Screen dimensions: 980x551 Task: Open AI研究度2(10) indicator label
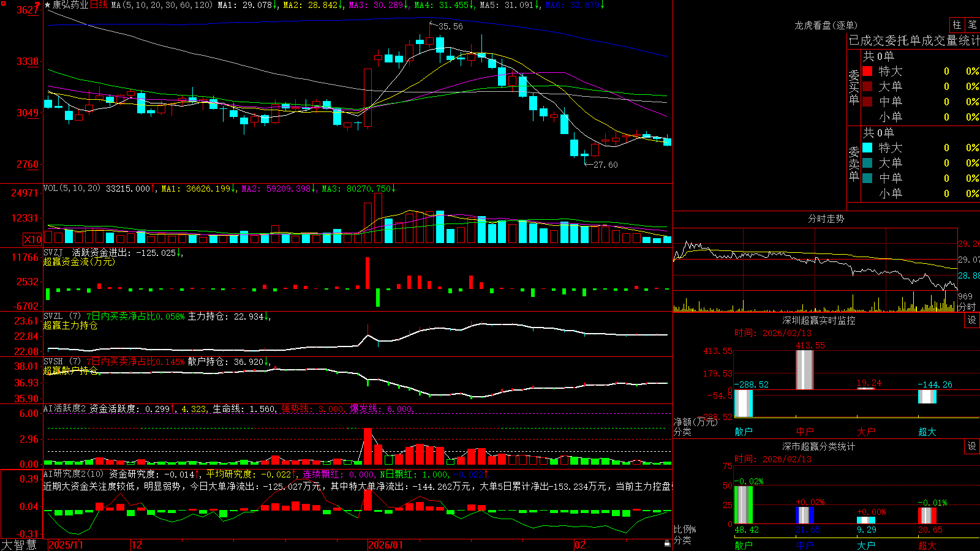(73, 474)
